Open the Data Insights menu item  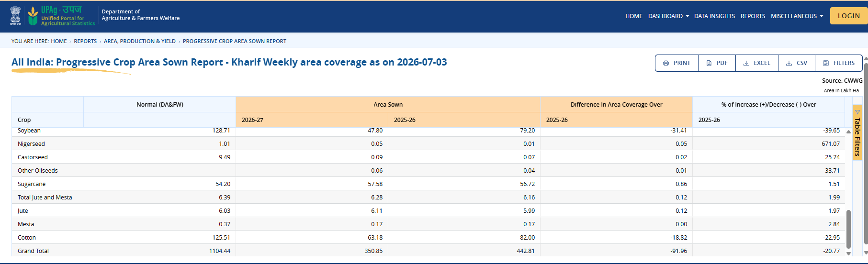point(714,16)
